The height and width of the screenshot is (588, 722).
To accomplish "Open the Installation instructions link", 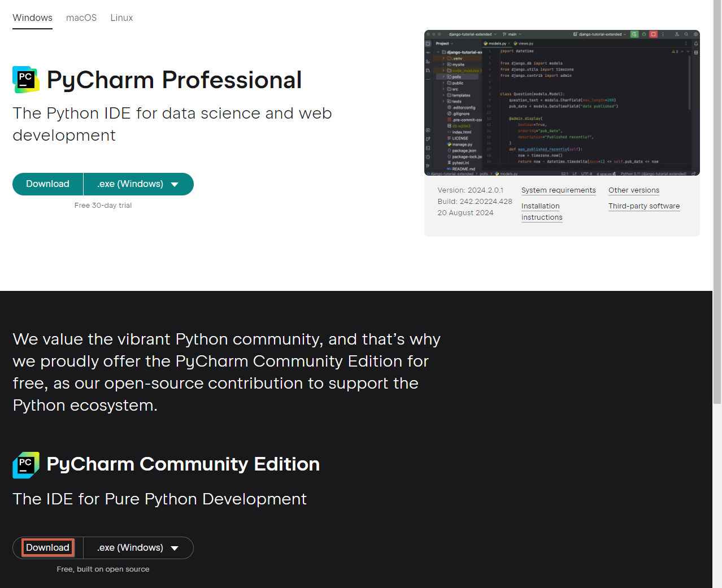I will [542, 212].
